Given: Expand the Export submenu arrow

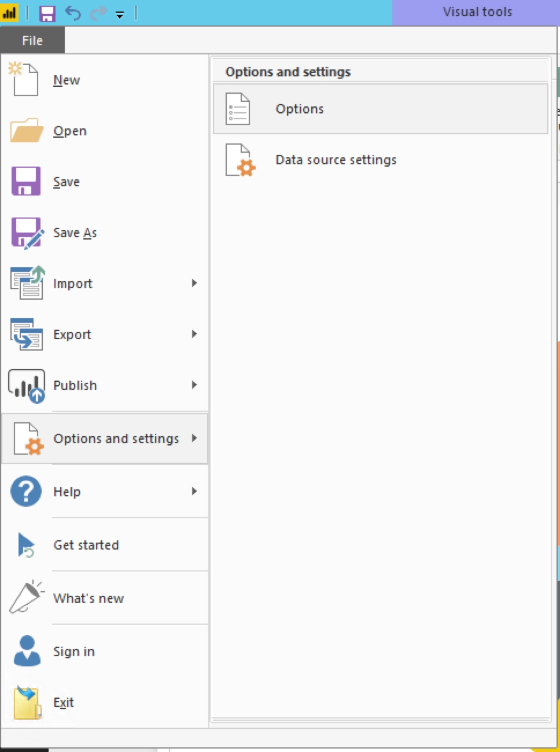Looking at the screenshot, I should pyautogui.click(x=194, y=334).
